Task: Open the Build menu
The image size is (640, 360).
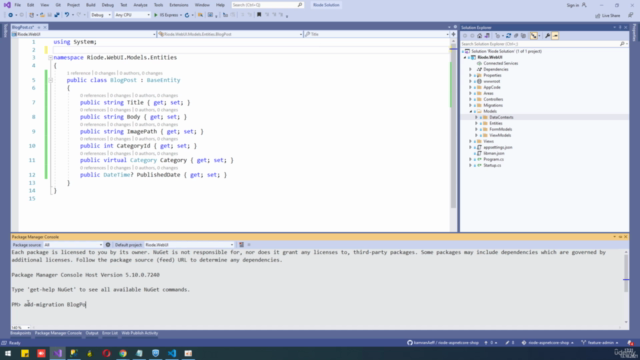Action: pos(91,5)
